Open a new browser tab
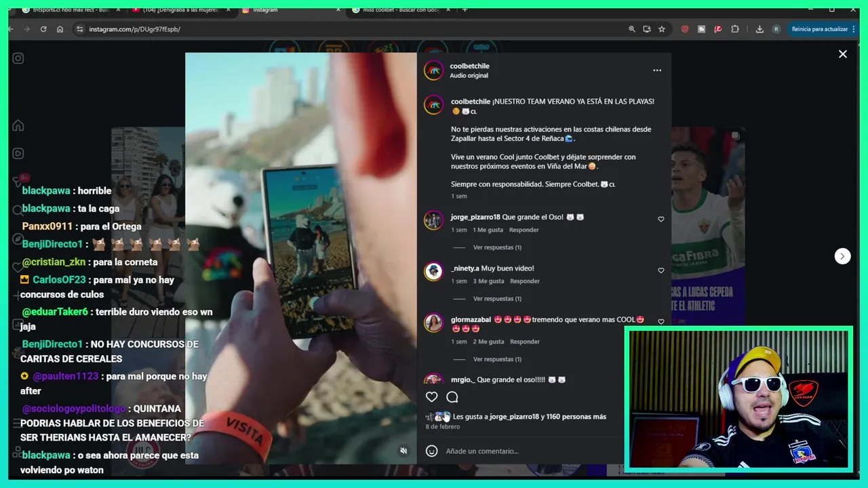Image resolution: width=868 pixels, height=488 pixels. pos(465,10)
